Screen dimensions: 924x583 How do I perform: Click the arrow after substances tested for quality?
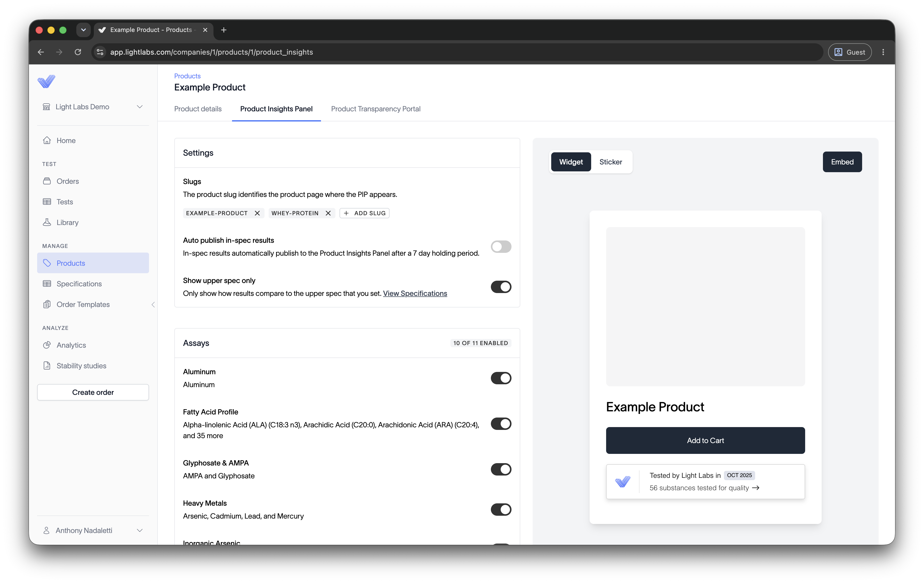tap(756, 488)
